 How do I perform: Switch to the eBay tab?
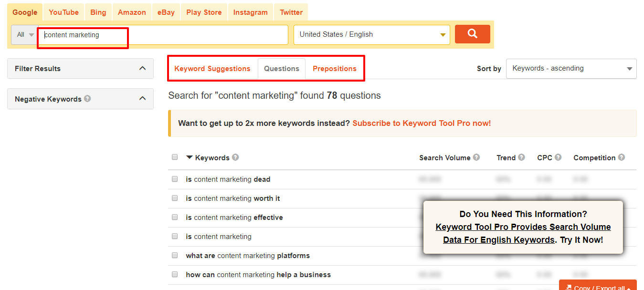click(x=166, y=12)
